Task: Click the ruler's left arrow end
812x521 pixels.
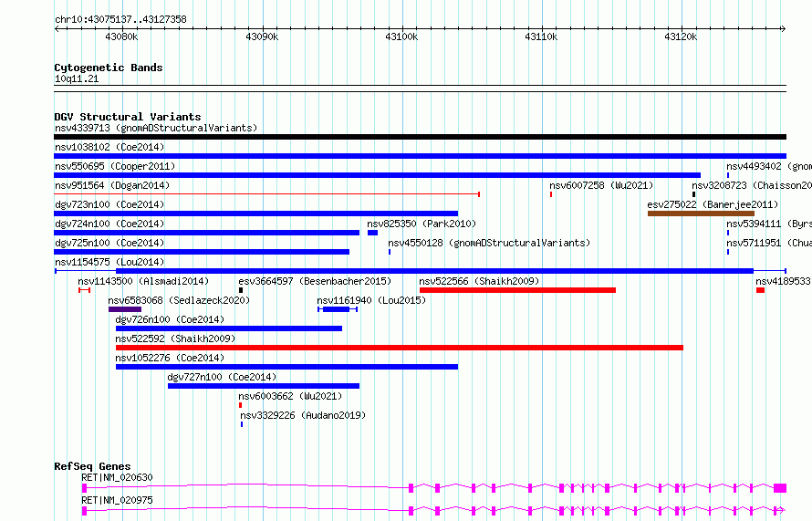Action: click(57, 28)
